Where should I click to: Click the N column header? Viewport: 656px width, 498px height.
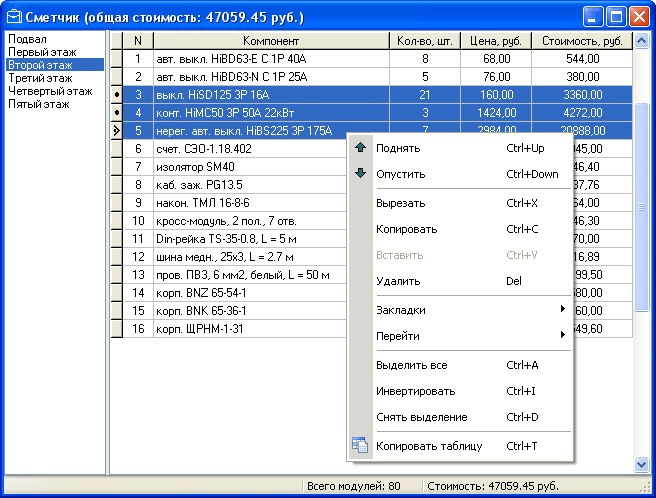pos(138,41)
